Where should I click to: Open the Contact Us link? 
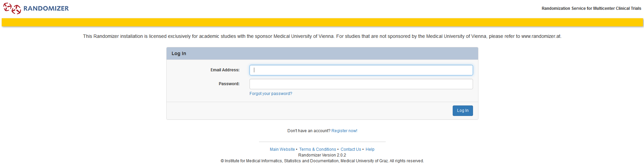(x=350, y=149)
